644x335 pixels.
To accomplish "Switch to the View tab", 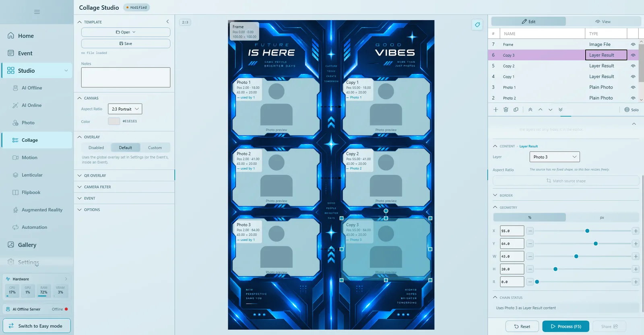I will 603,22.
